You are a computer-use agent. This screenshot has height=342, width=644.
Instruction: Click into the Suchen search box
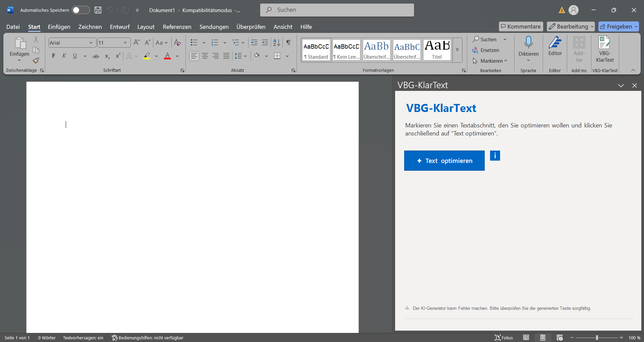click(337, 10)
